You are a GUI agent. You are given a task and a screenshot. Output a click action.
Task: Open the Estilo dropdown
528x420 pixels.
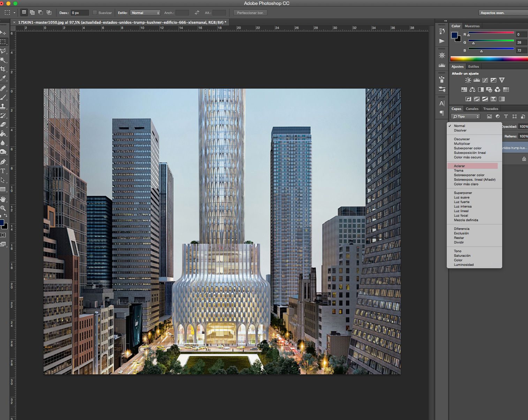(145, 13)
